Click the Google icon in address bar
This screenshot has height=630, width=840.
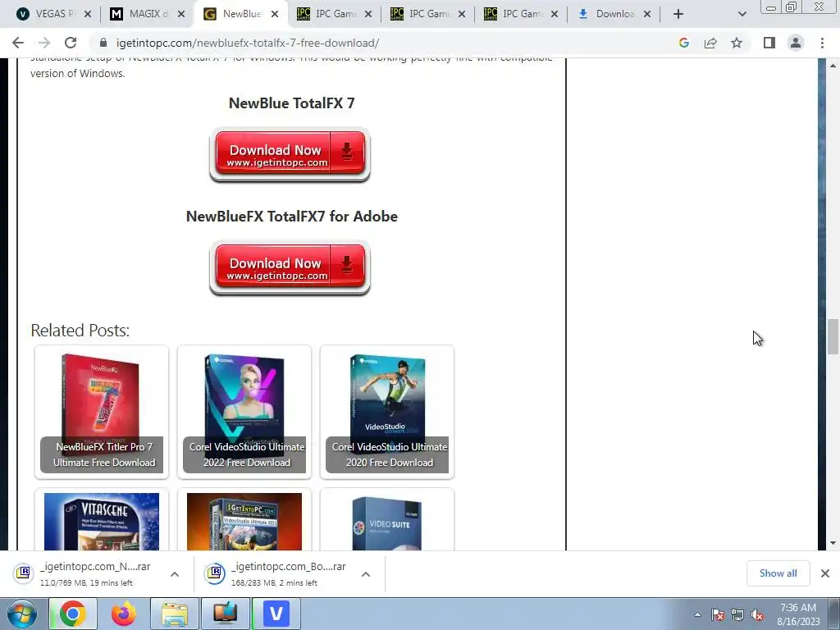(x=683, y=43)
